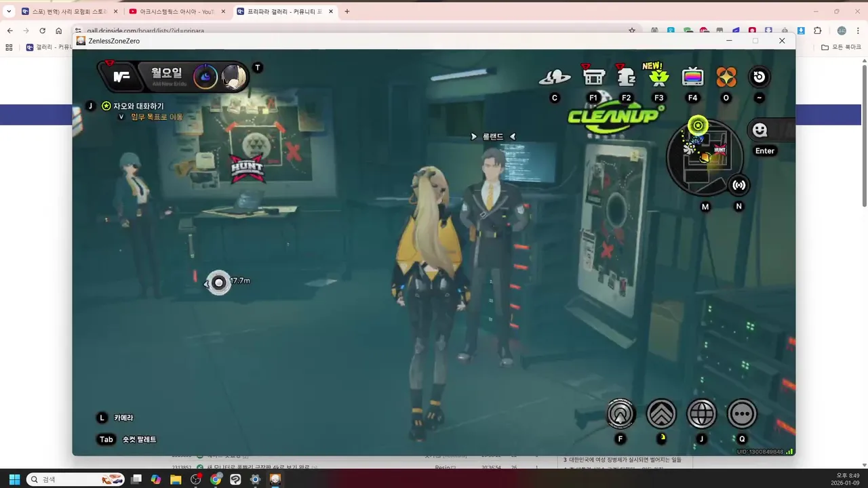
Task: Click the yellow agent marker on the minimap
Action: coord(705,157)
